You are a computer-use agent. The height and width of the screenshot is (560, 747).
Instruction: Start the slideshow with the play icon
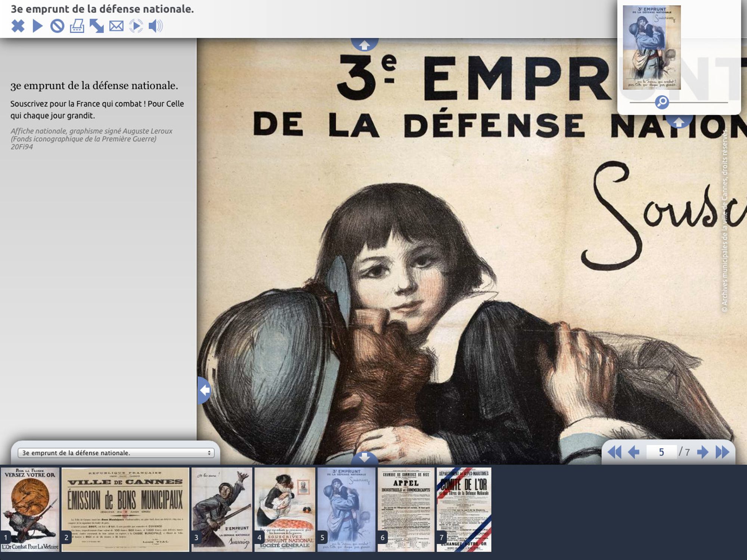37,26
